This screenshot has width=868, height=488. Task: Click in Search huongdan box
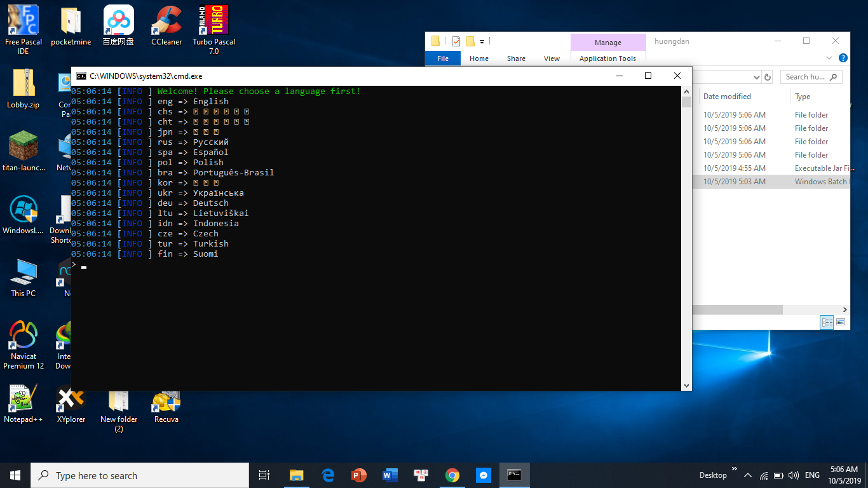point(805,77)
